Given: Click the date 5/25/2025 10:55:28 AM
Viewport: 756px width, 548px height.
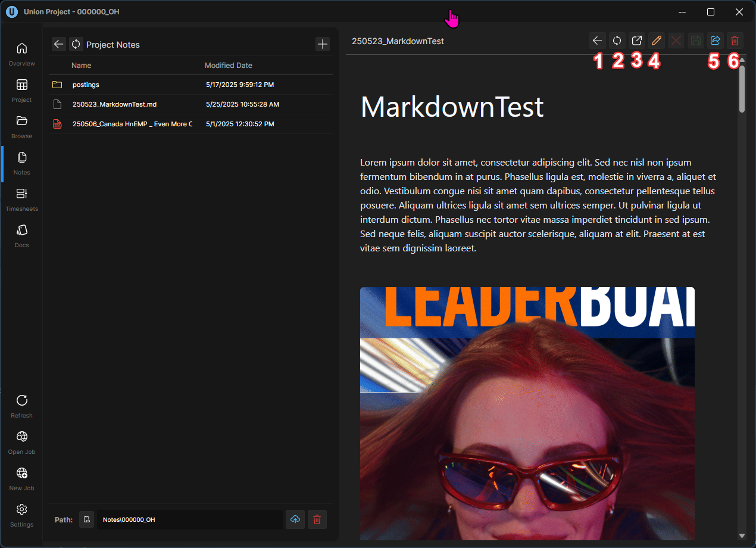Looking at the screenshot, I should point(242,104).
